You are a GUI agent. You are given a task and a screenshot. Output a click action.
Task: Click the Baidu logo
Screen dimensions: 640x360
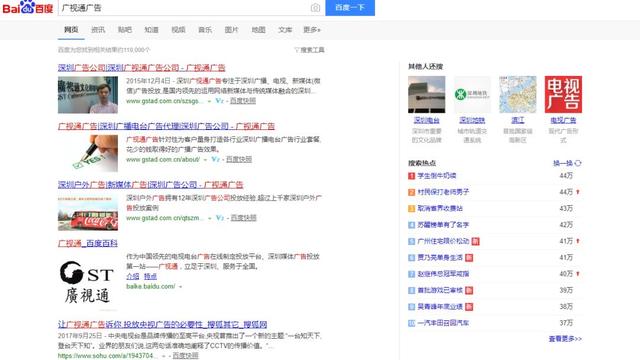pyautogui.click(x=27, y=7)
